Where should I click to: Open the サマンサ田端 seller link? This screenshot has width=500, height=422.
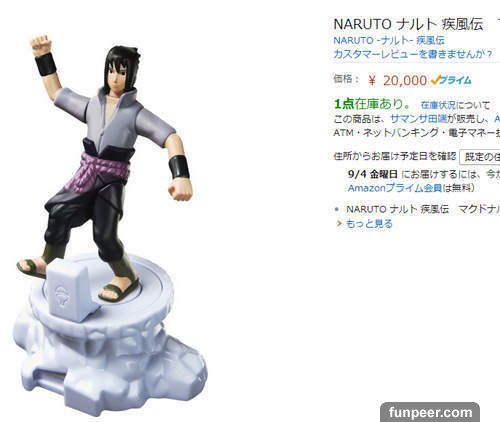point(418,119)
